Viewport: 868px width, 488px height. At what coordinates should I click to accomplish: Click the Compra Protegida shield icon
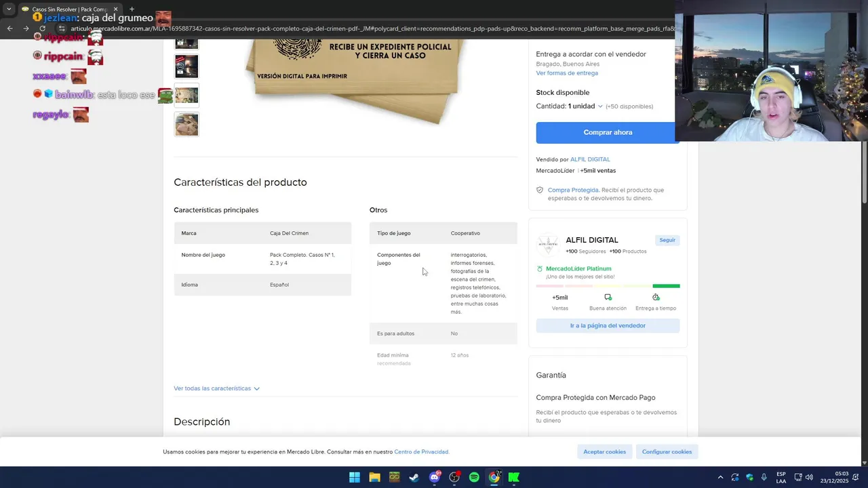point(540,190)
